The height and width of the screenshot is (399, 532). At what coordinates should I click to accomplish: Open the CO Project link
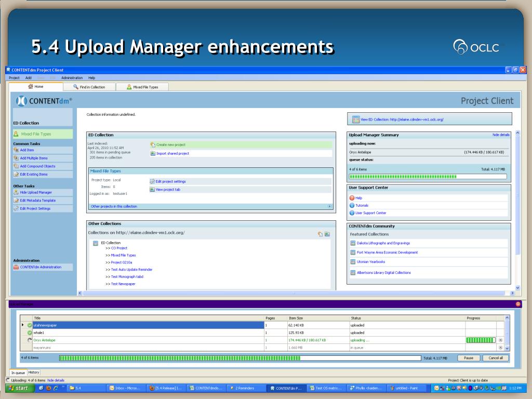point(119,248)
